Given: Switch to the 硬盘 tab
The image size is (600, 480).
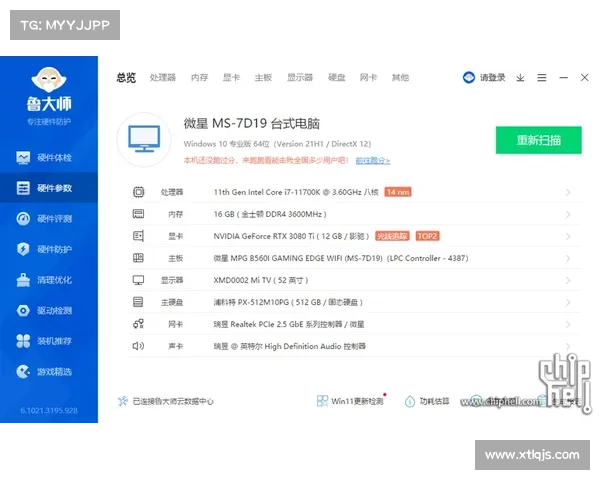Looking at the screenshot, I should pos(337,78).
